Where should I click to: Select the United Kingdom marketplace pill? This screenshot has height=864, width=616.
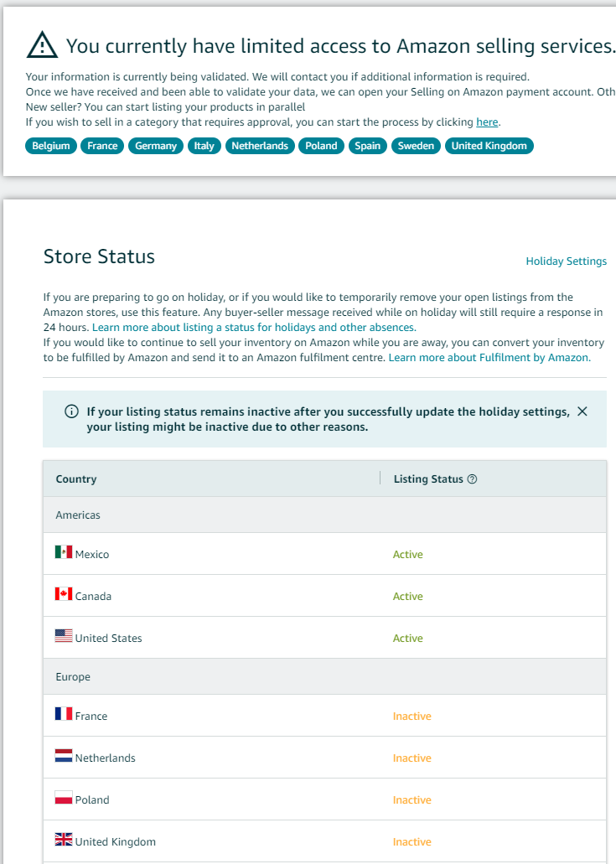click(x=489, y=146)
